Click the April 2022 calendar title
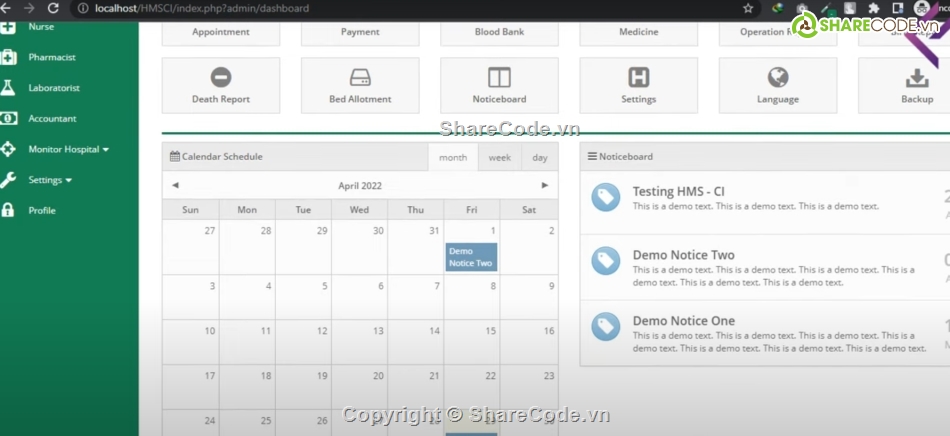Image resolution: width=950 pixels, height=436 pixels. click(x=360, y=186)
